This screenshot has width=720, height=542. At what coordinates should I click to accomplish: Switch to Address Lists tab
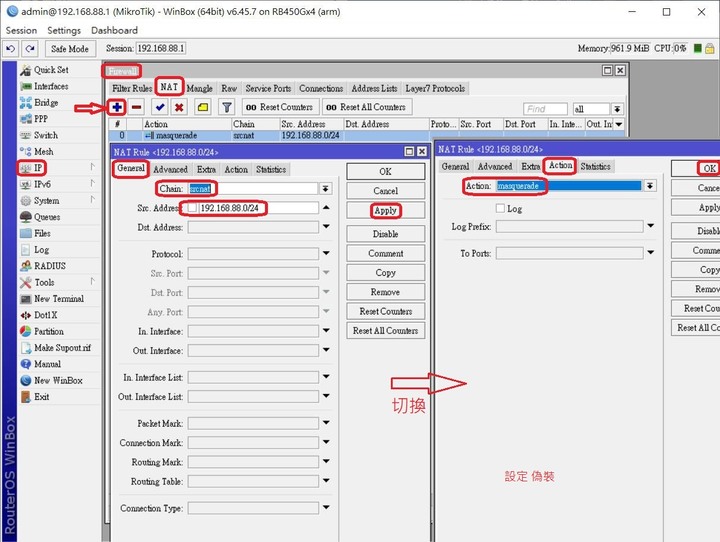[x=374, y=89]
